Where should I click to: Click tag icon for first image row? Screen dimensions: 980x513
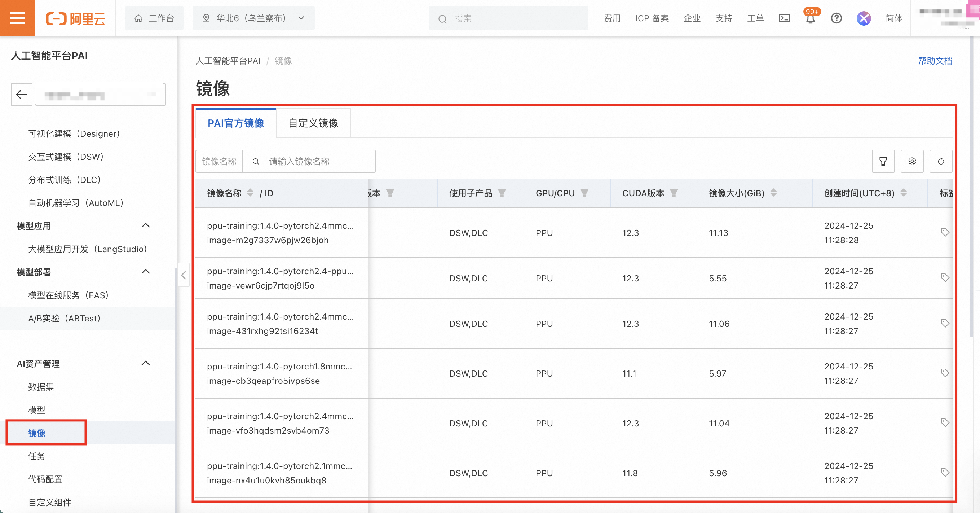point(945,232)
